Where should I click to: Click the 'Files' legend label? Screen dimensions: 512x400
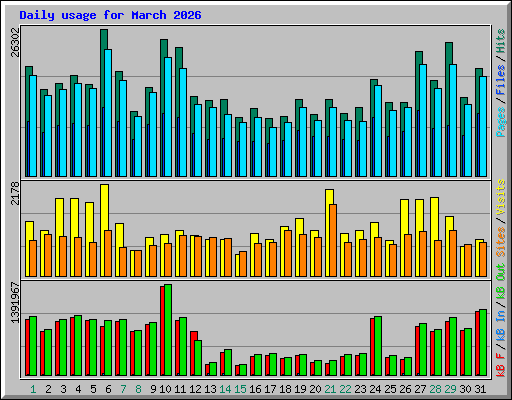coord(501,80)
